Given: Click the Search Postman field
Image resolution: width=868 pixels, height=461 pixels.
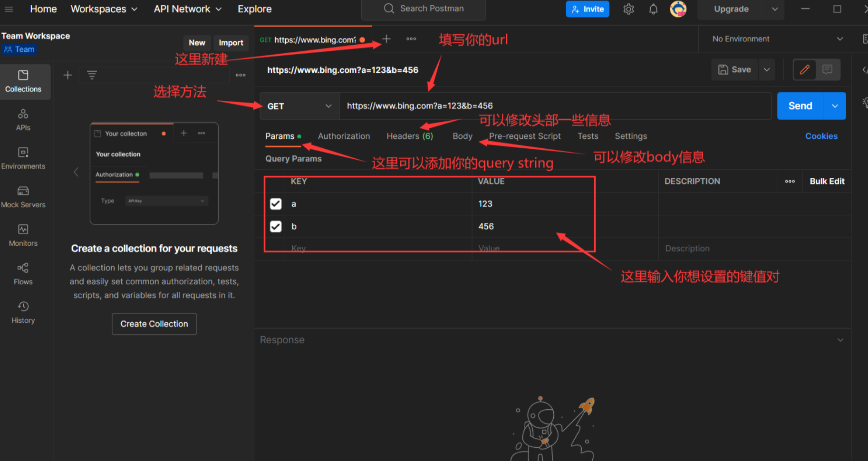Looking at the screenshot, I should point(424,9).
